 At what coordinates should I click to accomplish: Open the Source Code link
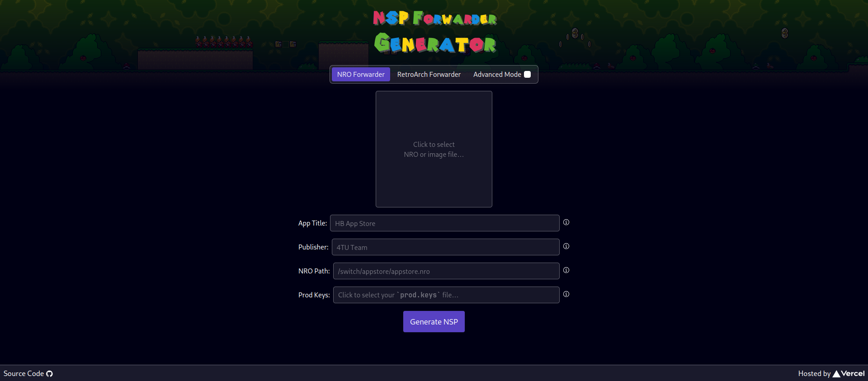coord(28,374)
